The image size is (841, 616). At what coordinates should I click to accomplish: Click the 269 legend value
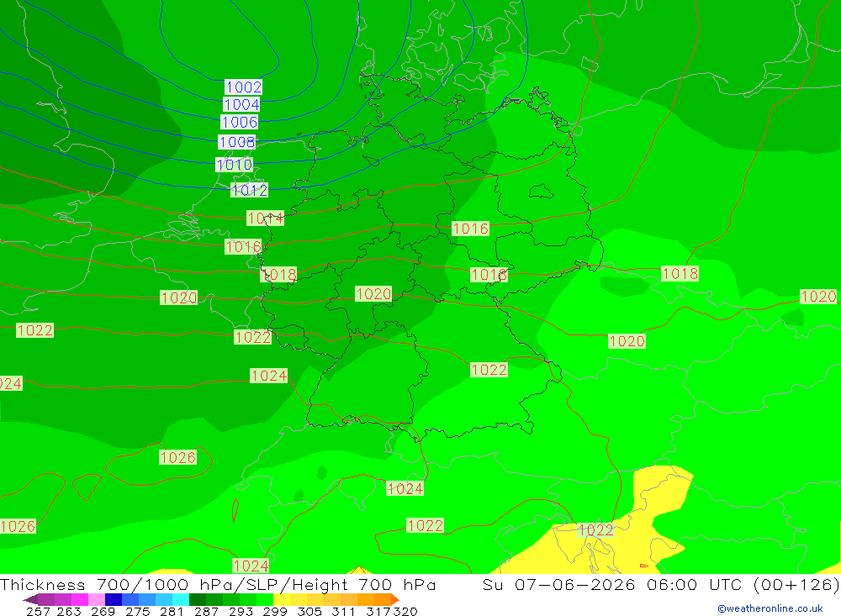coord(103,611)
